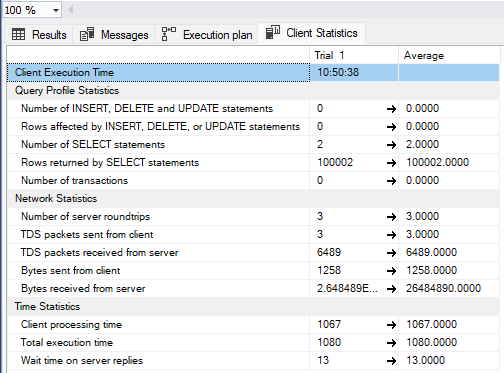Click the 100002 trial value
Viewport: 504px width, 373px height.
(x=335, y=162)
